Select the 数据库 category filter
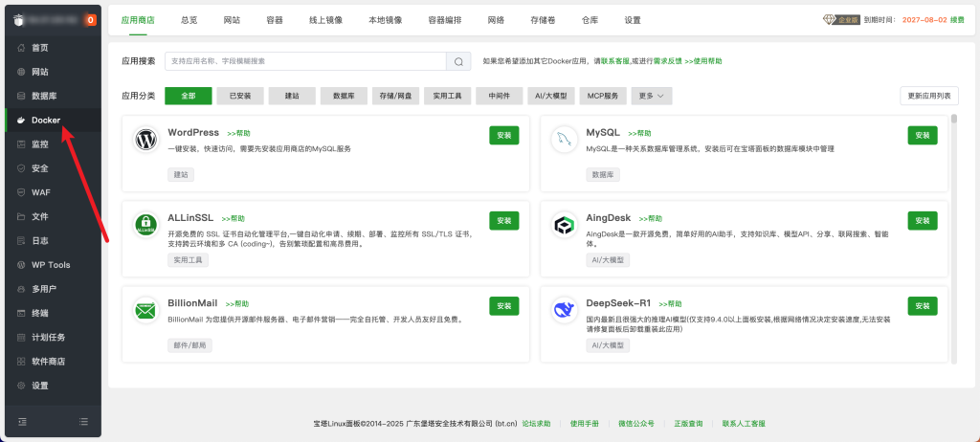Image resolution: width=980 pixels, height=442 pixels. (344, 96)
